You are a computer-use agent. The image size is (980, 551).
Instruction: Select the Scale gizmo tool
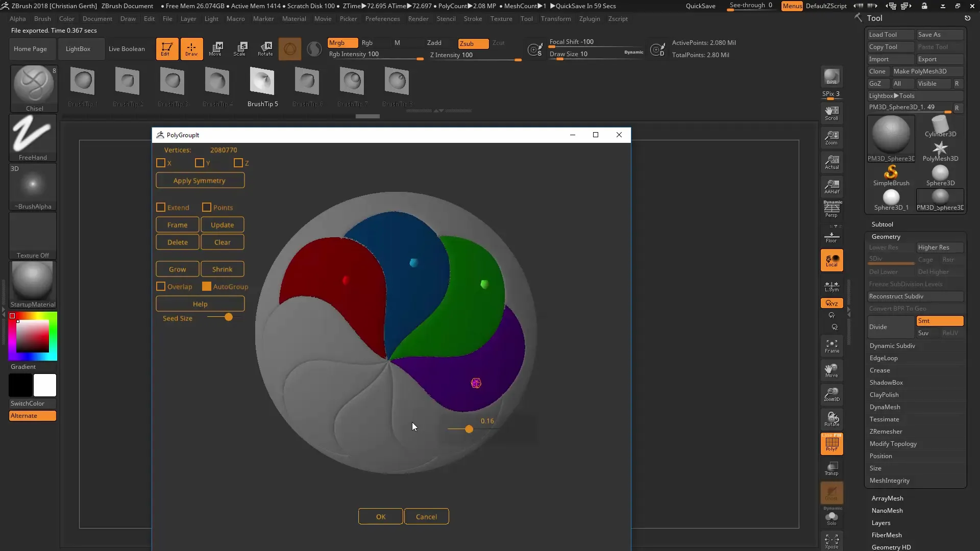240,49
